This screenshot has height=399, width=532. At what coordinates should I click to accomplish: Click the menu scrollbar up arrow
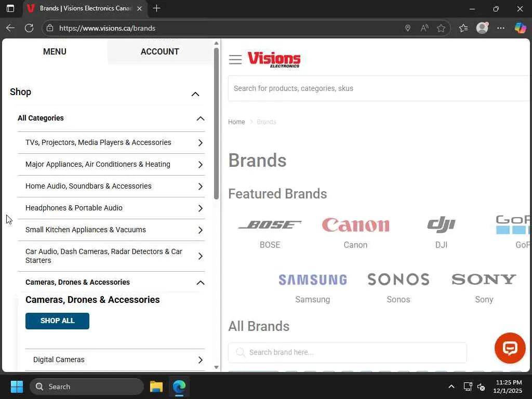click(x=217, y=43)
